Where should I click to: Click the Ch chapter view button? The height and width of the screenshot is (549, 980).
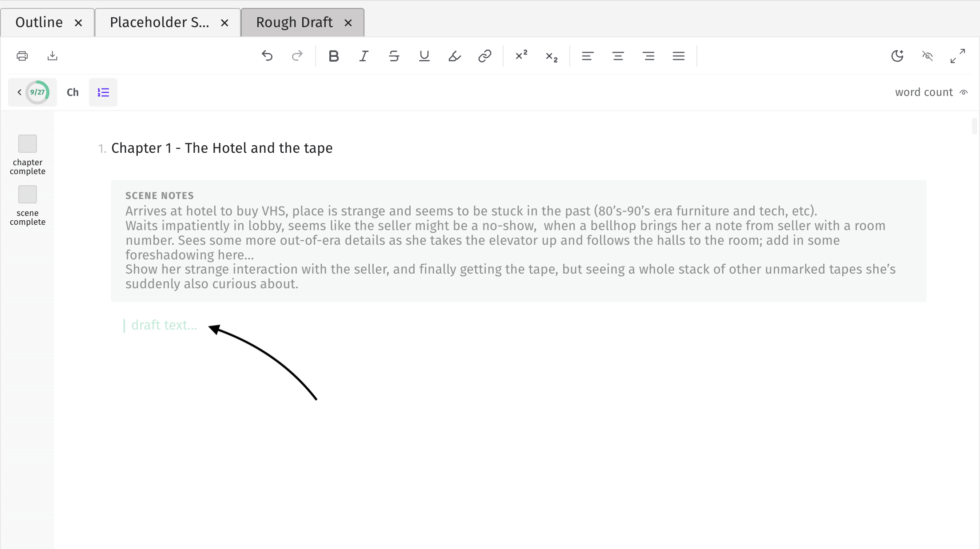tap(73, 92)
